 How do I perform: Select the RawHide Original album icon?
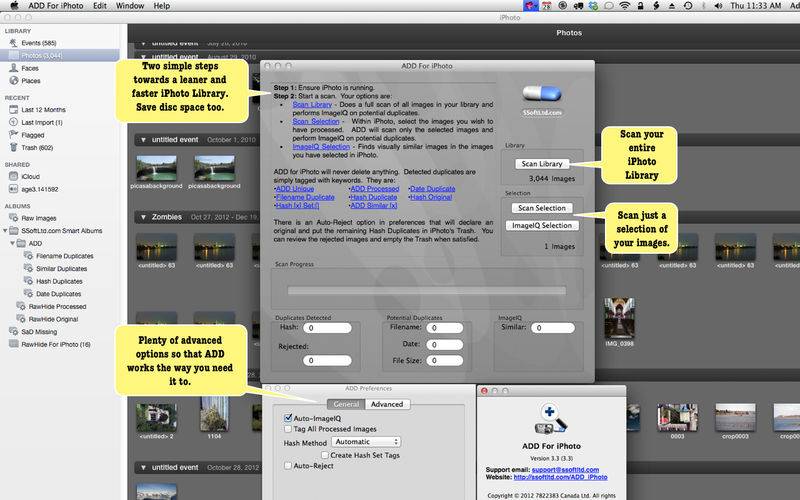[21, 319]
